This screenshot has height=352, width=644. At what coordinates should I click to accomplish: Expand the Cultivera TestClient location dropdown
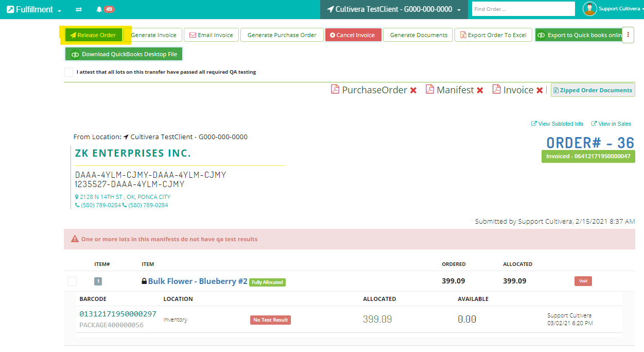[x=394, y=9]
